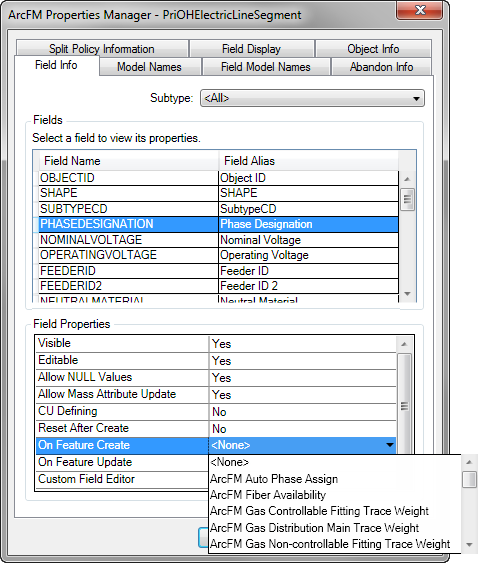Viewport: 487px width, 568px height.
Task: Select the Model Names tab
Action: pyautogui.click(x=149, y=67)
